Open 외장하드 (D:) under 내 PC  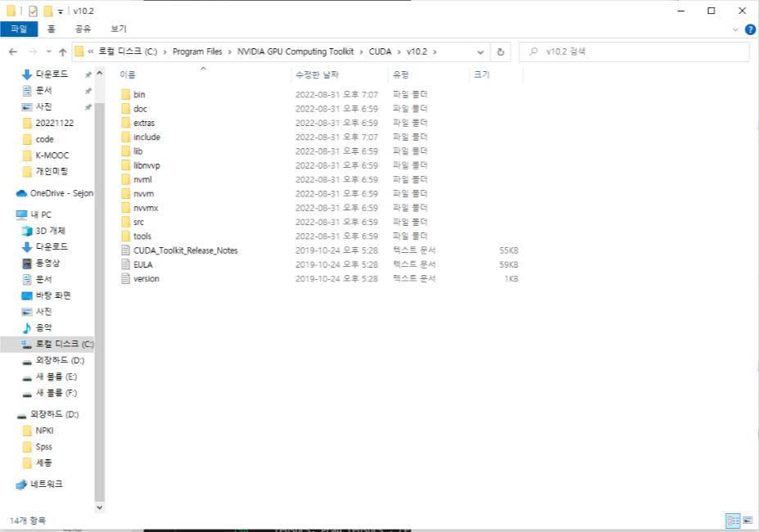click(52, 361)
